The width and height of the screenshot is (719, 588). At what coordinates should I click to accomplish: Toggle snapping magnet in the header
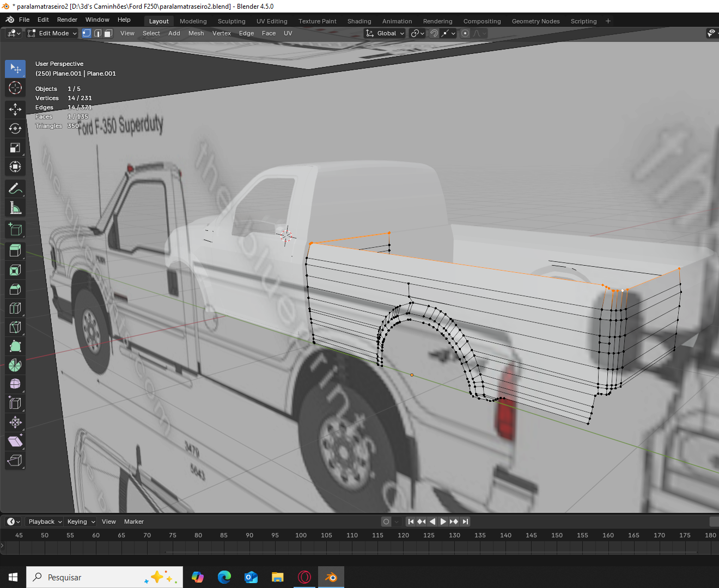click(434, 33)
